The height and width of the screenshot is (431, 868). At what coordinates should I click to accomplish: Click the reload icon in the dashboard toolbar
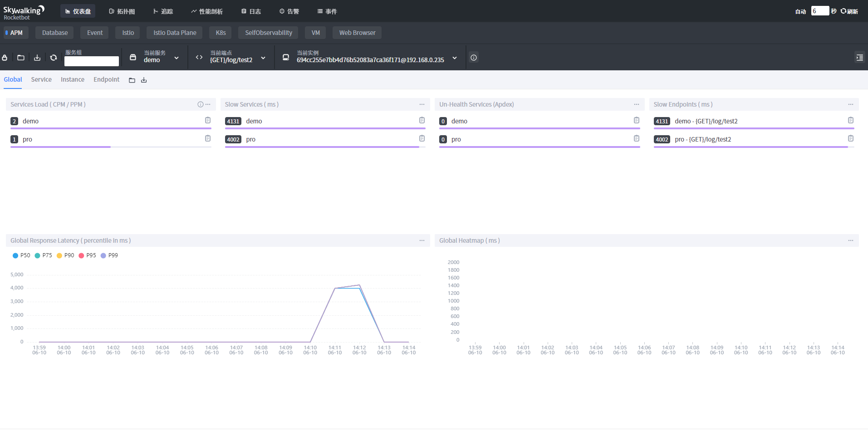click(54, 58)
